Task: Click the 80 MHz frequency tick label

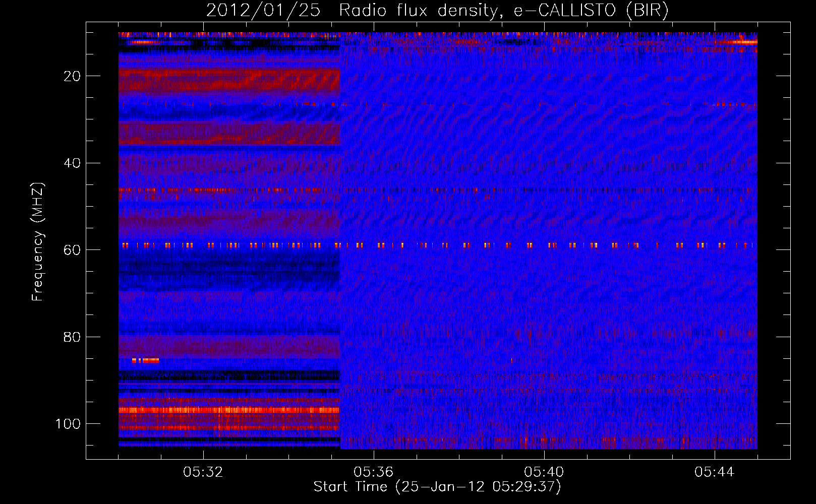Action: click(73, 337)
